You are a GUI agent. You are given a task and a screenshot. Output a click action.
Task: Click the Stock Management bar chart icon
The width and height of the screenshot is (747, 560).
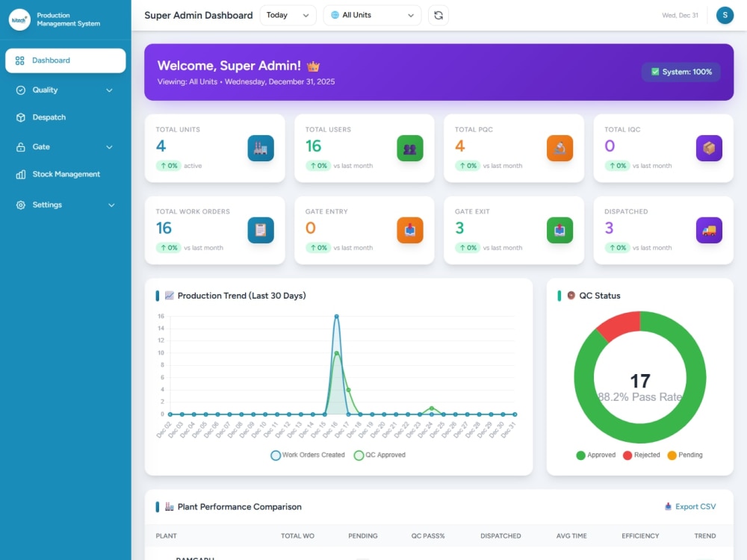(20, 174)
